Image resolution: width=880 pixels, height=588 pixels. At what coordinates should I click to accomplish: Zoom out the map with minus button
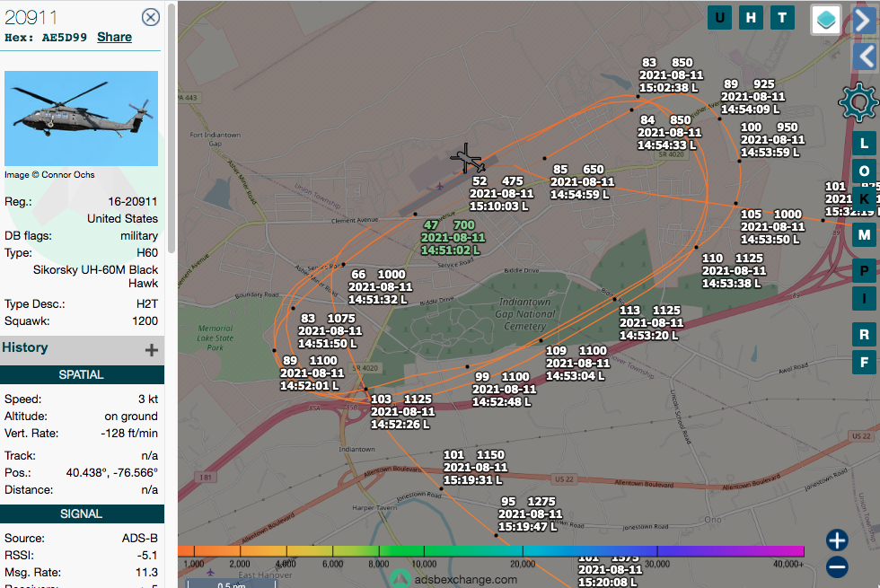(x=837, y=567)
